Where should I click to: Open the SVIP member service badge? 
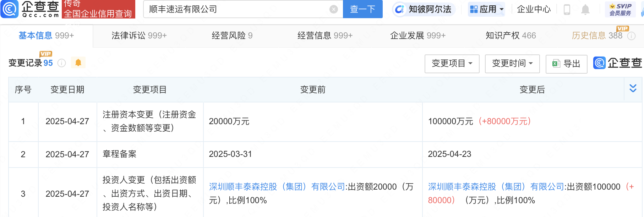[x=620, y=10]
